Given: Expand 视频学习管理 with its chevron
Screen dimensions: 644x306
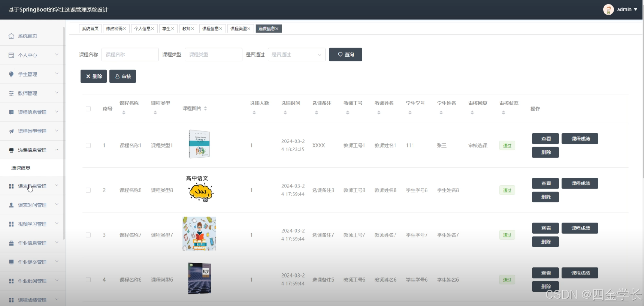Looking at the screenshot, I should (57, 223).
